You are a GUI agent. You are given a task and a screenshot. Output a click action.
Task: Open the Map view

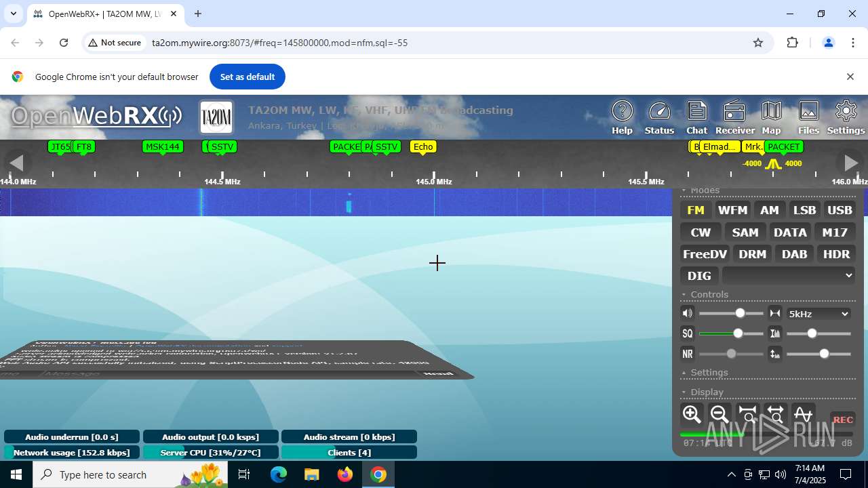coord(771,117)
